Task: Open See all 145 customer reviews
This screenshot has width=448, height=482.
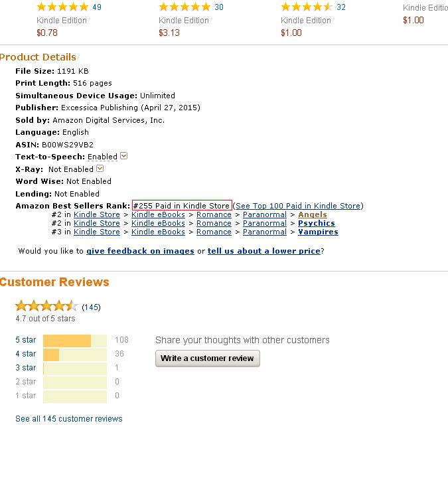Action: 69,419
